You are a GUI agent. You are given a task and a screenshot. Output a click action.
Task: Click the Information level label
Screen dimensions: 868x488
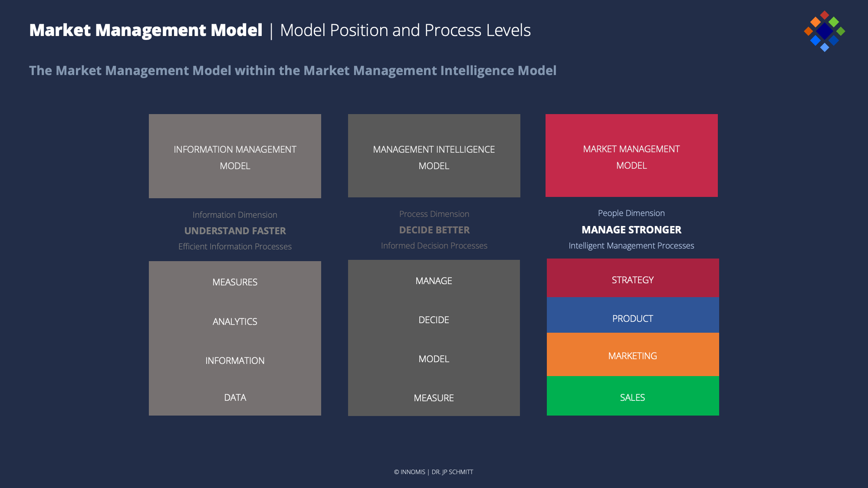click(235, 360)
